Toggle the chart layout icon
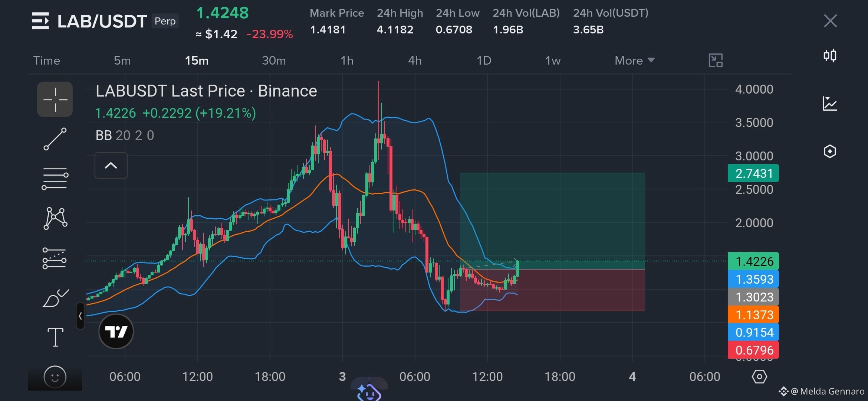This screenshot has height=401, width=868. [716, 61]
